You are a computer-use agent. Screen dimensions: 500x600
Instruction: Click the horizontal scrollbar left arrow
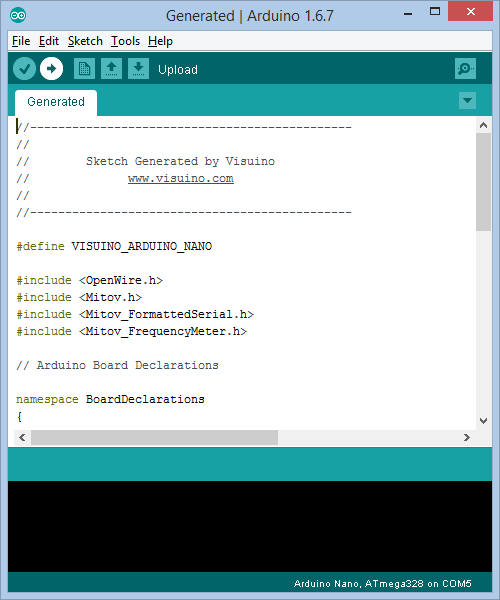22,437
